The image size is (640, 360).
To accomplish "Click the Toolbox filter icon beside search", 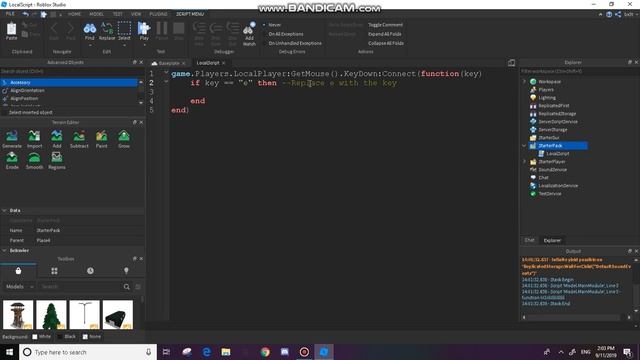I will click(138, 287).
